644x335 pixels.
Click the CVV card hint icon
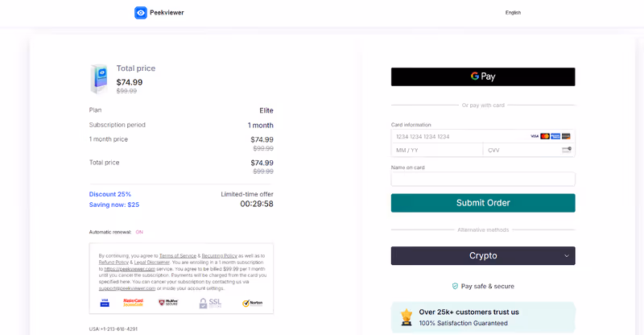coord(567,150)
